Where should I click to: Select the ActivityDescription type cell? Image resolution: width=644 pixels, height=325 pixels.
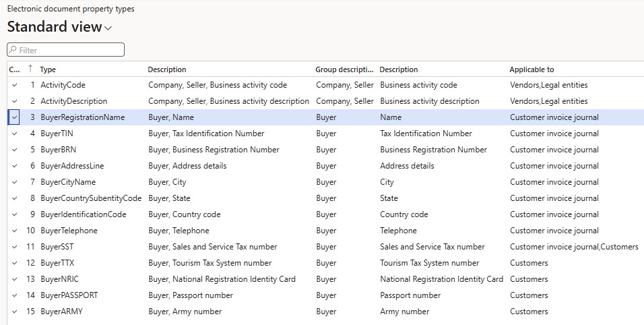tap(74, 101)
